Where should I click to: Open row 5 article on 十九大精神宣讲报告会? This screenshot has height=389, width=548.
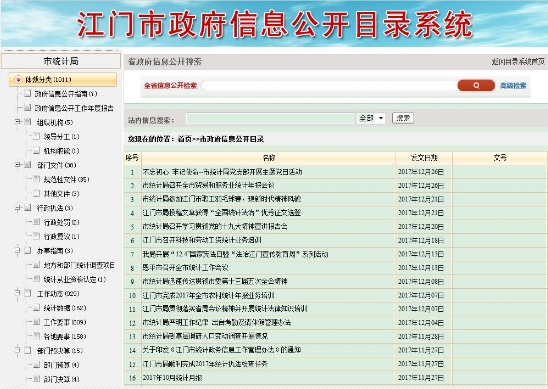click(215, 226)
